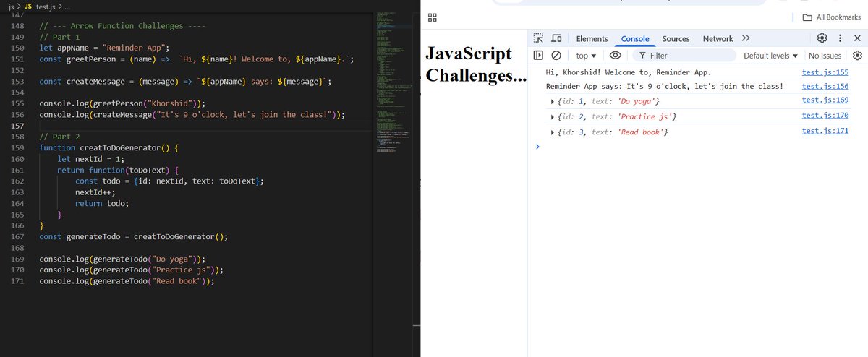Select the 'Reminder App says' console message
868x357 pixels.
[664, 87]
